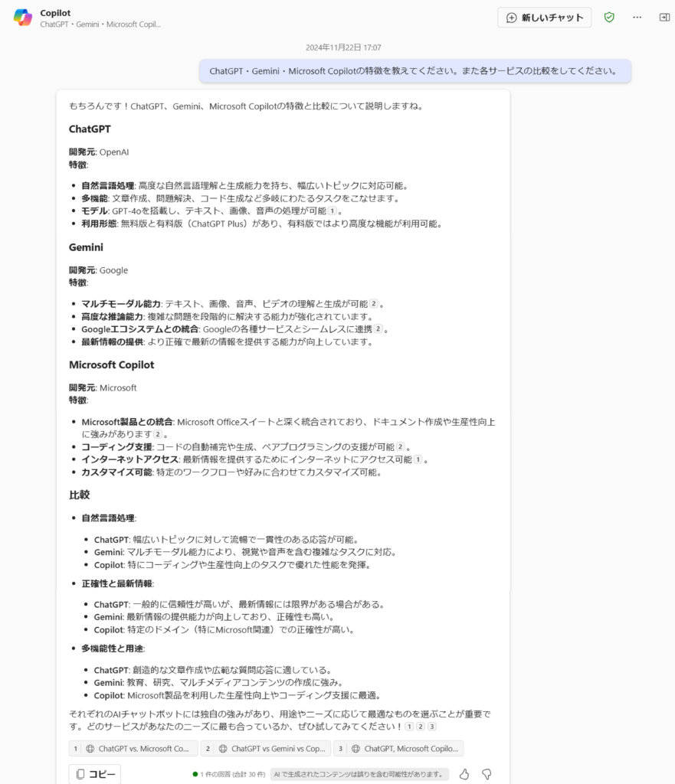Click the 開発元: OpenAI line
This screenshot has width=675, height=784.
pyautogui.click(x=99, y=152)
